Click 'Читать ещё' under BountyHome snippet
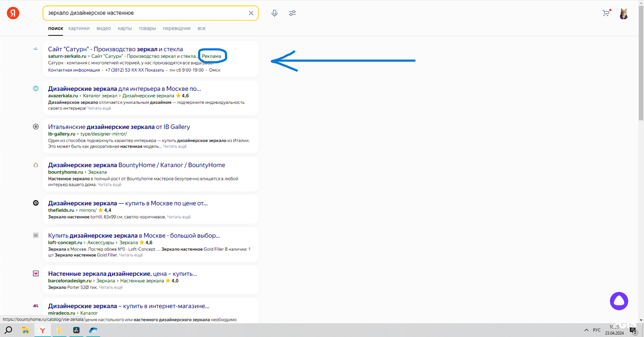644x337 pixels. point(110,184)
